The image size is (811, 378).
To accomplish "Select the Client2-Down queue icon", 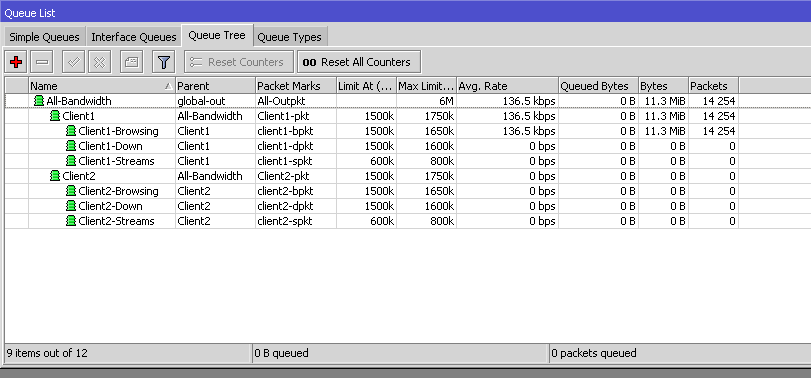I will pos(71,206).
